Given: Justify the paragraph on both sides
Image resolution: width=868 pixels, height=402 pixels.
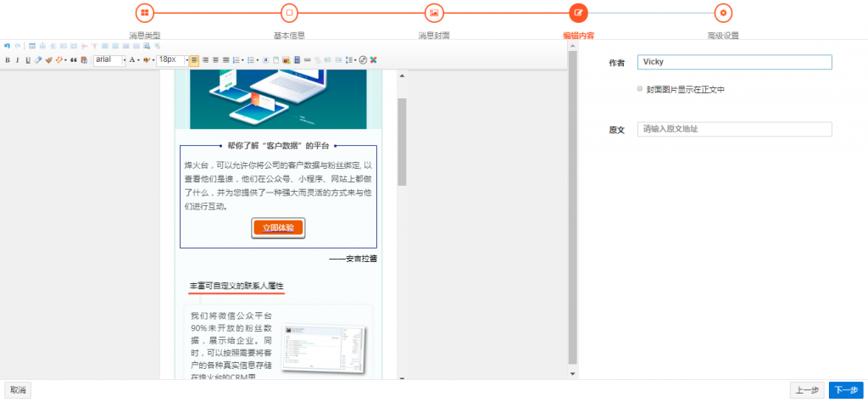Looking at the screenshot, I should 225,60.
